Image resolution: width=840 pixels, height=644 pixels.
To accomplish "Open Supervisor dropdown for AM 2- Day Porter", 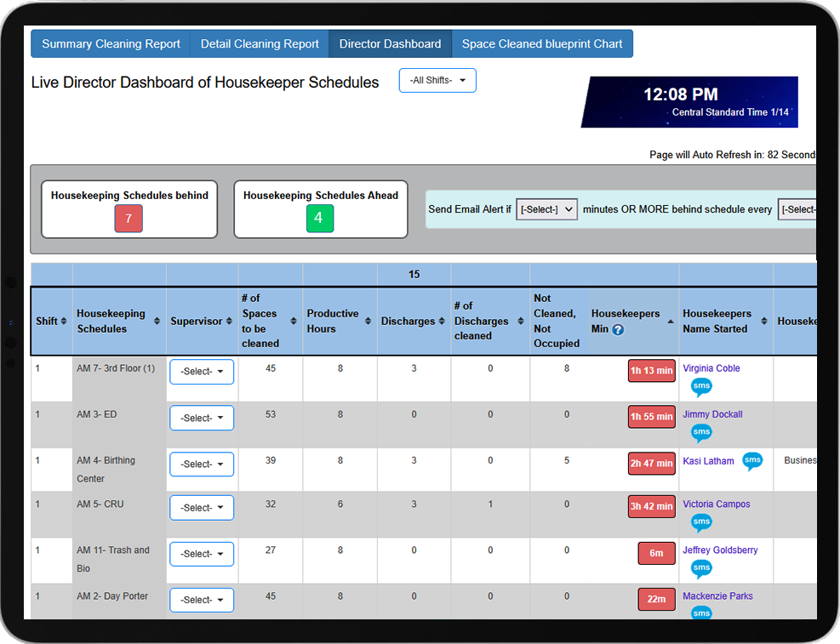I will click(x=202, y=600).
